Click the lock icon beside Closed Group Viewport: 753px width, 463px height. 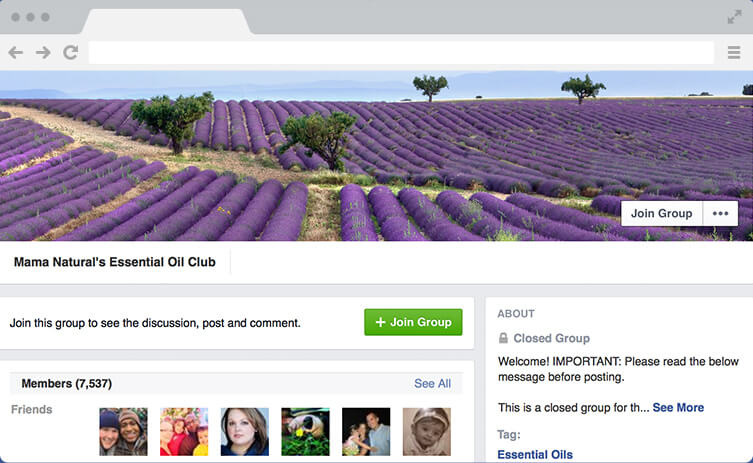click(503, 338)
